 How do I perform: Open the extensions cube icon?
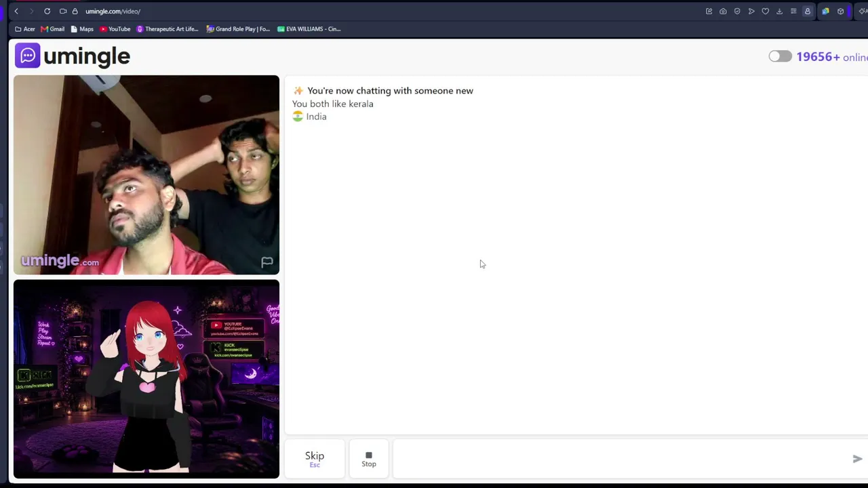point(840,12)
